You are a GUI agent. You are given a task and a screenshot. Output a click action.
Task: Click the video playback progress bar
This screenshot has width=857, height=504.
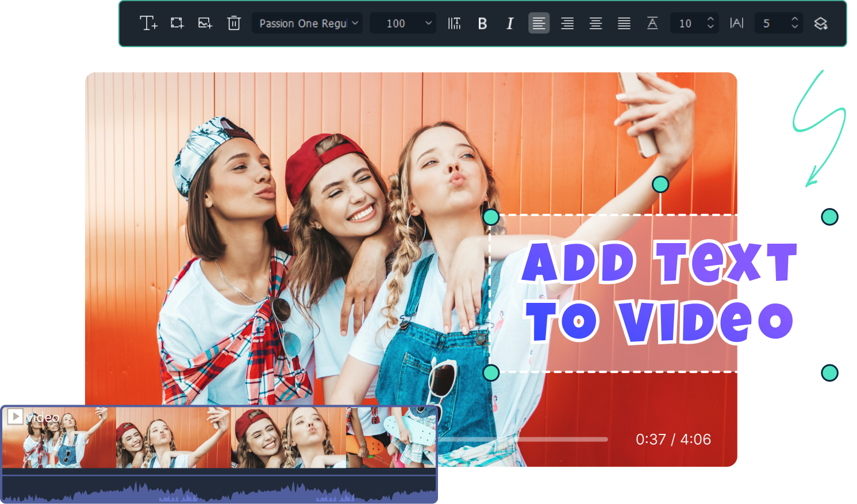(522, 439)
